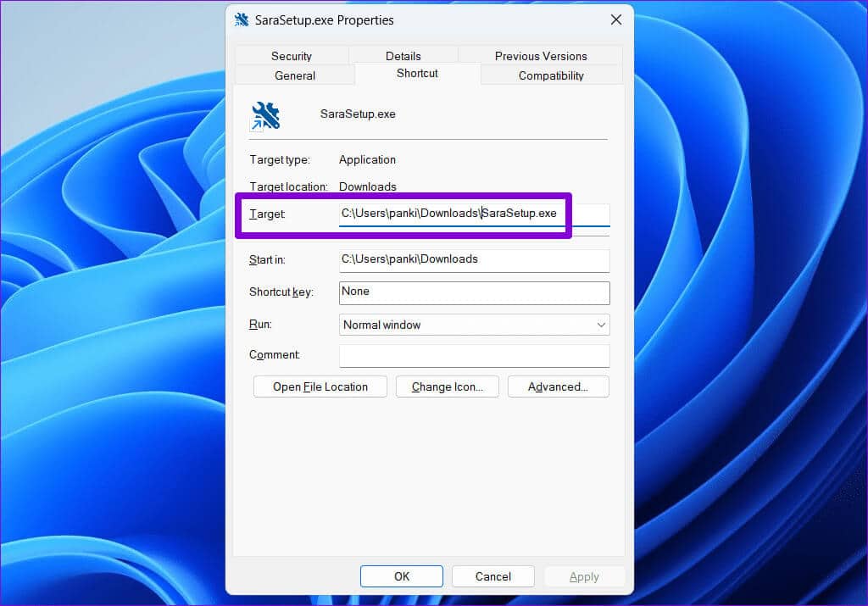This screenshot has height=606, width=868.
Task: Click the Cancel button
Action: click(493, 576)
